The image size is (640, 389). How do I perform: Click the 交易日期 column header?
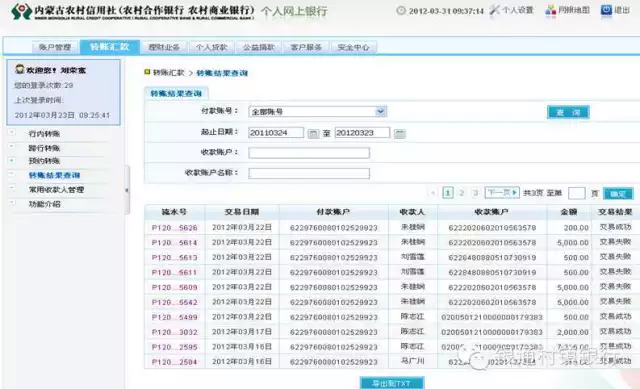tap(242, 212)
